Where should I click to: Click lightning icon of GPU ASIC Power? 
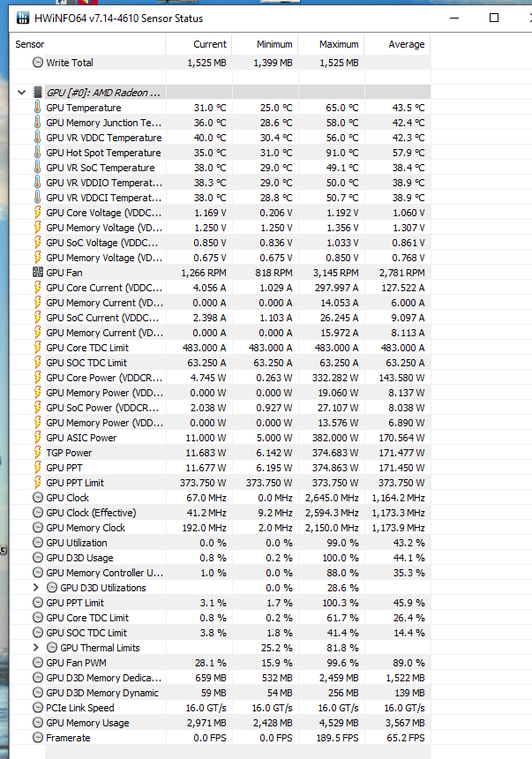point(37,437)
